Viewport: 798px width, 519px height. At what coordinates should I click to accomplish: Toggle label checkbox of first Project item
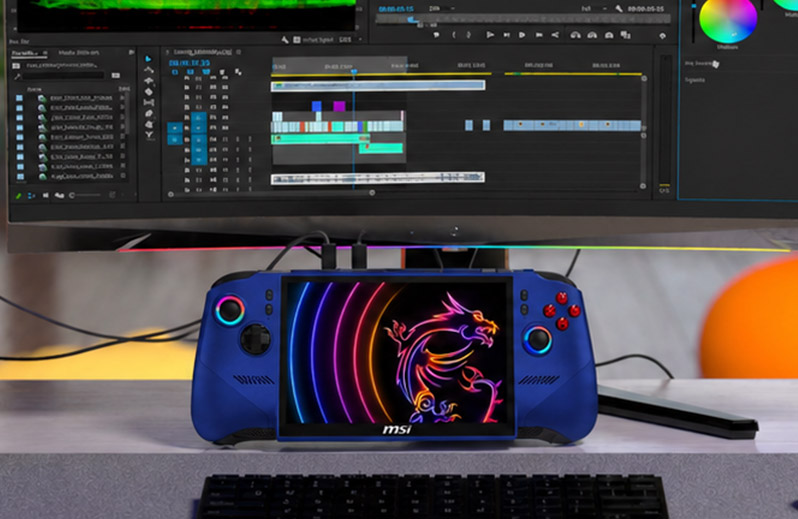click(19, 98)
